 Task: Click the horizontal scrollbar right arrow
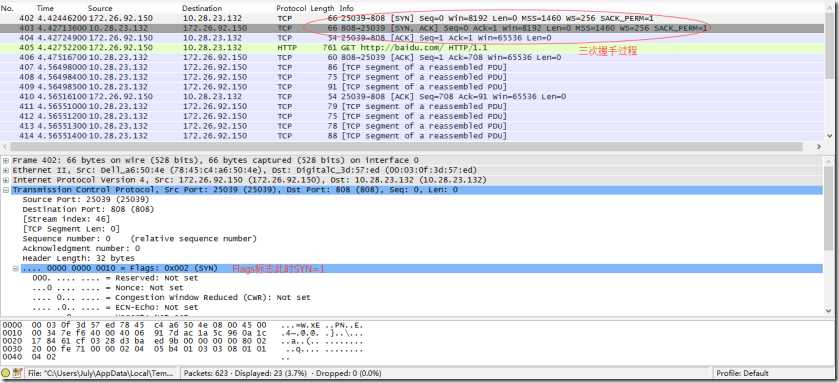coord(819,147)
